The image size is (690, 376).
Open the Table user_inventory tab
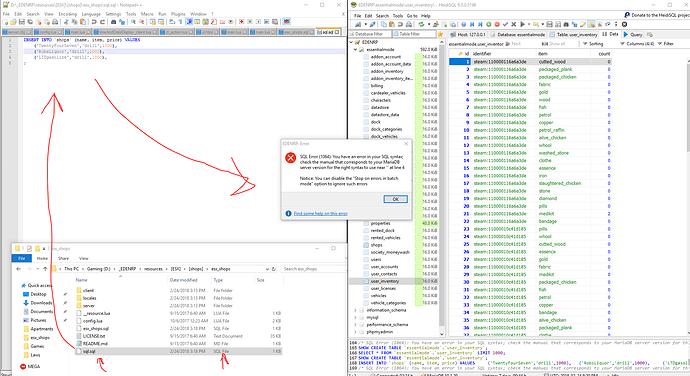click(x=573, y=34)
